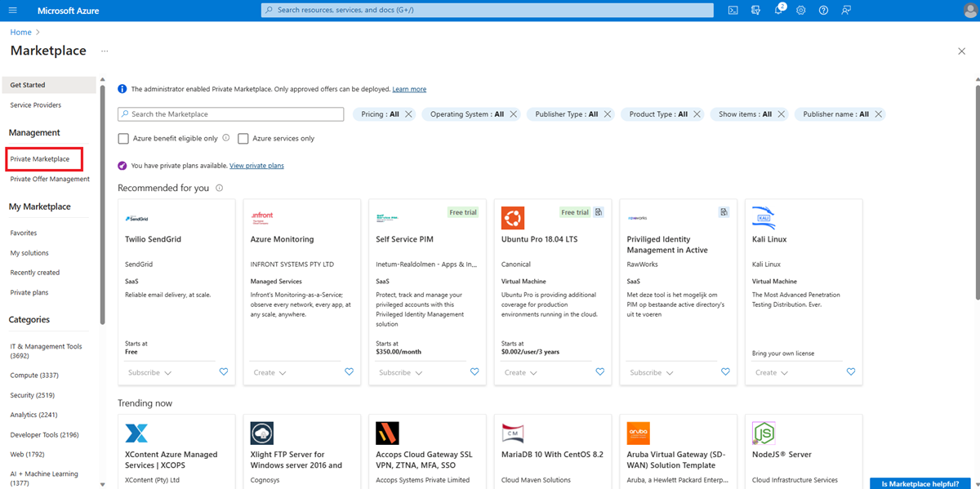Screen dimensions: 980x489
Task: Open the Azure portal hamburger menu
Action: coord(12,10)
